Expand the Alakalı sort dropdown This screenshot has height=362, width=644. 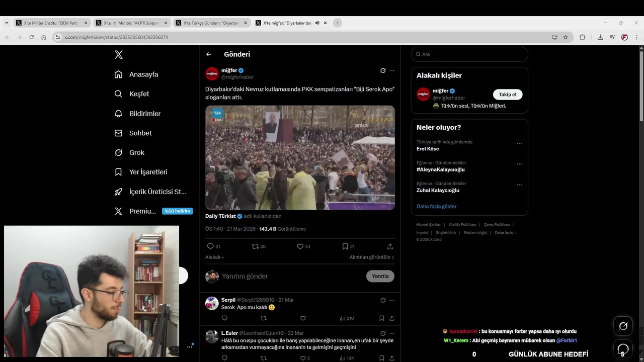215,257
